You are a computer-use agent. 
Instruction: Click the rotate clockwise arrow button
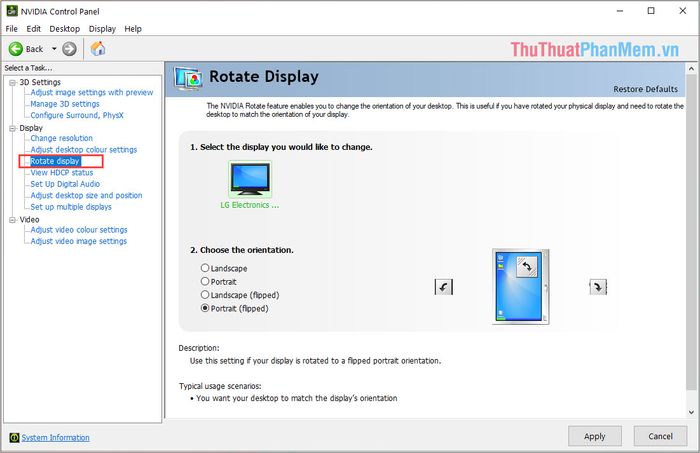[x=598, y=287]
